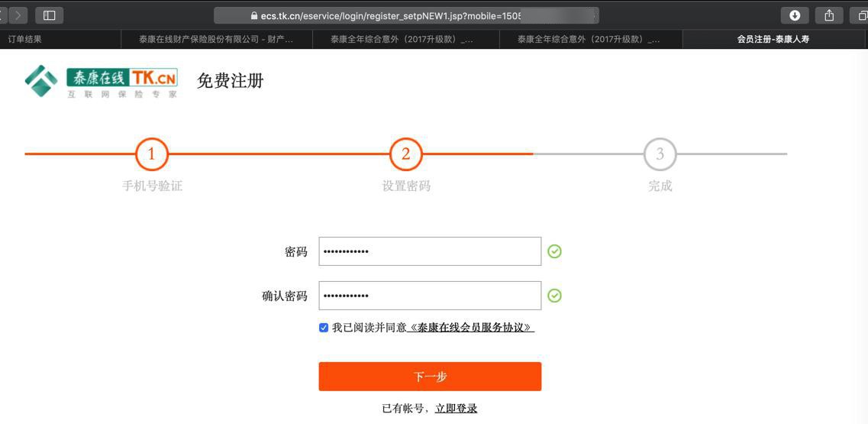Viewport: 868px width, 424px height.
Task: Click the Safari share icon
Action: (x=829, y=15)
